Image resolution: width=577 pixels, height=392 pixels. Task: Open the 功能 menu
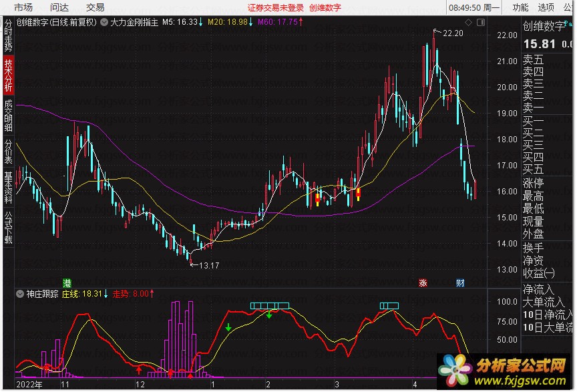520,7
